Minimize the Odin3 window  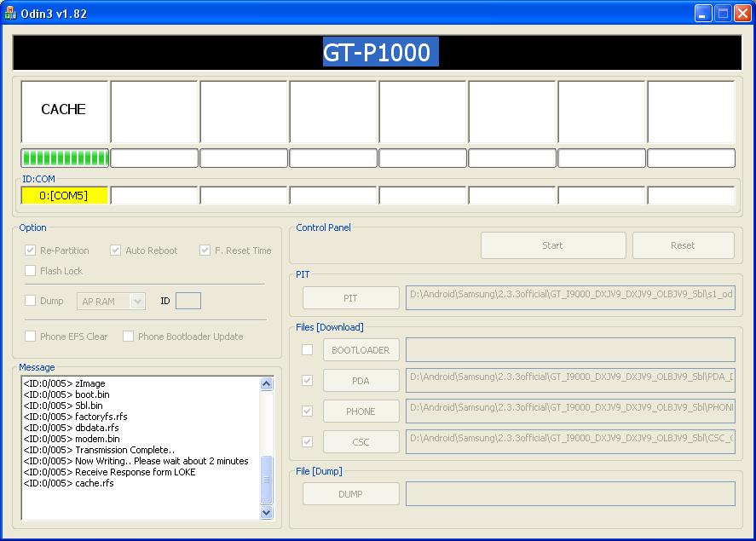click(x=703, y=13)
